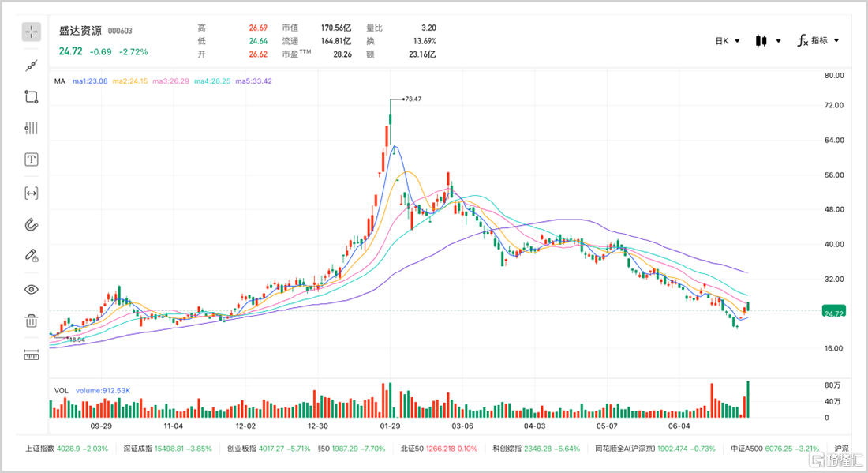
Task: Activate the range measurement bracket tool
Action: point(32,193)
